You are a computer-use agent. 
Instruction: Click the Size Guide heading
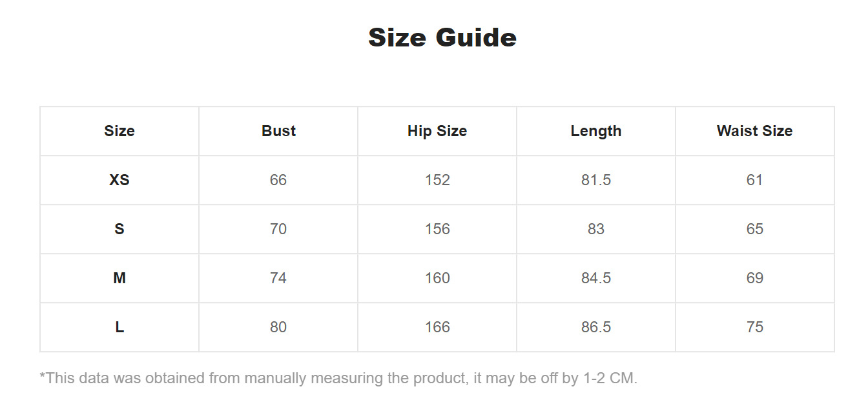442,37
